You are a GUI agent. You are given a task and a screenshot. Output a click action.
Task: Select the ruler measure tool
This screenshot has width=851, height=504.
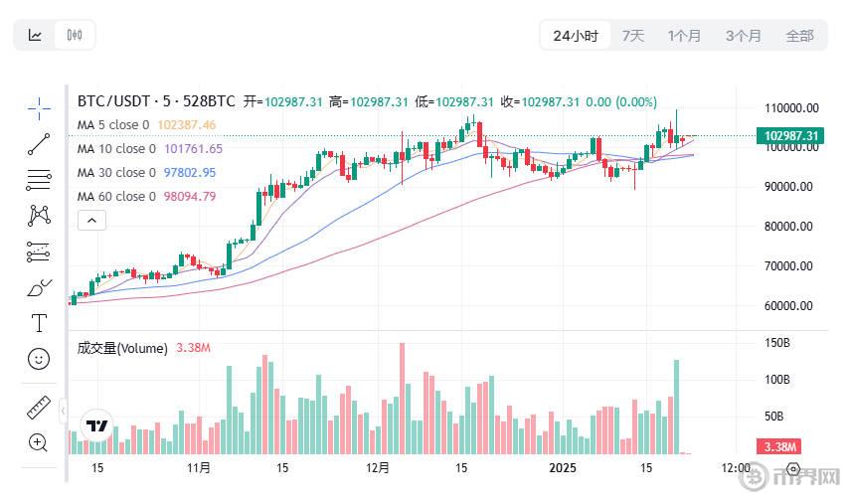pyautogui.click(x=39, y=408)
